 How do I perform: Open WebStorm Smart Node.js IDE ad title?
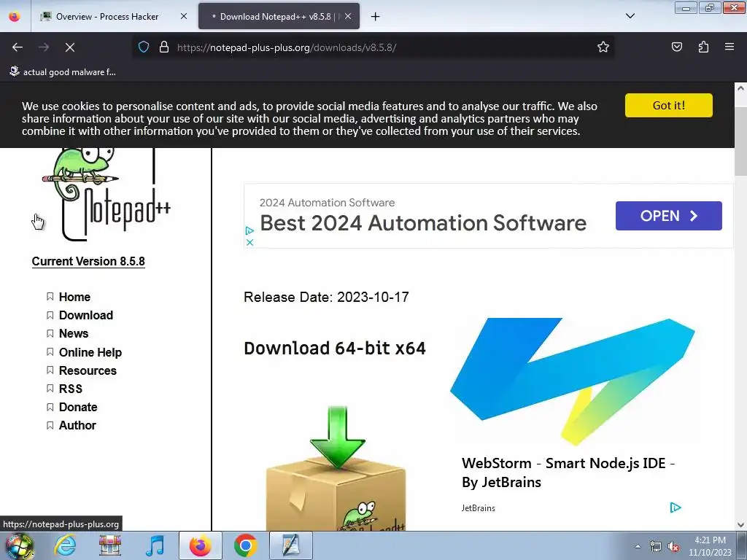coord(568,472)
